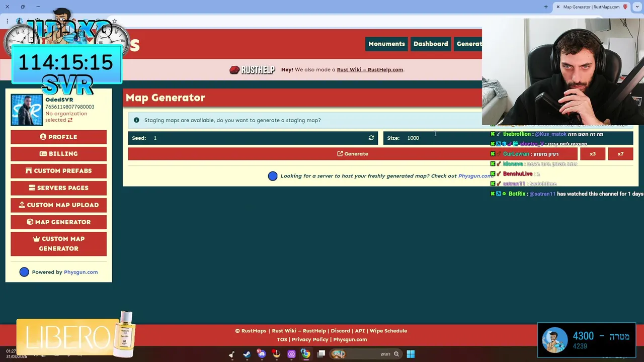Open the Billing section
This screenshot has width=644, height=362.
click(x=58, y=154)
